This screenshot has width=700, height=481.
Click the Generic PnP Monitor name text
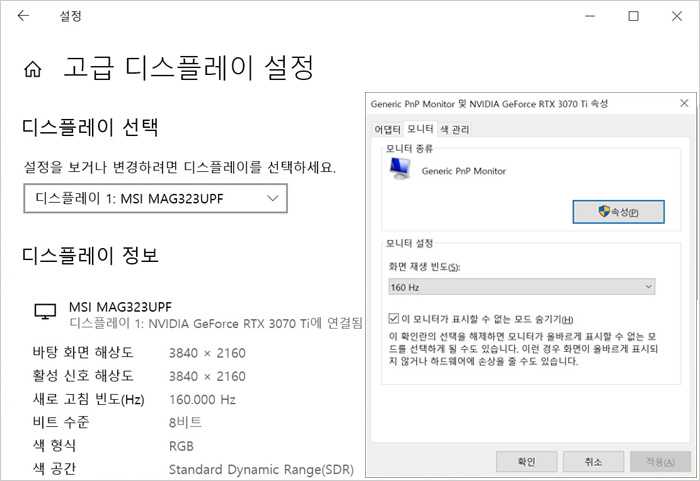[463, 171]
